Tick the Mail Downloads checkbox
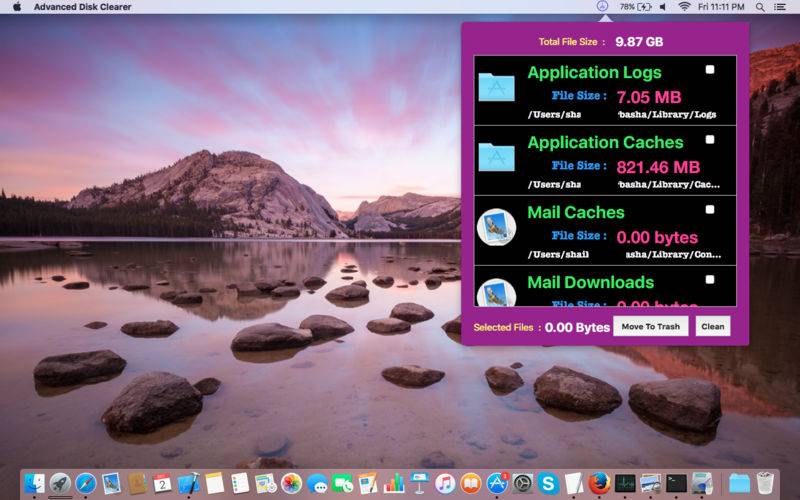Viewport: 800px width, 500px height. coord(710,280)
